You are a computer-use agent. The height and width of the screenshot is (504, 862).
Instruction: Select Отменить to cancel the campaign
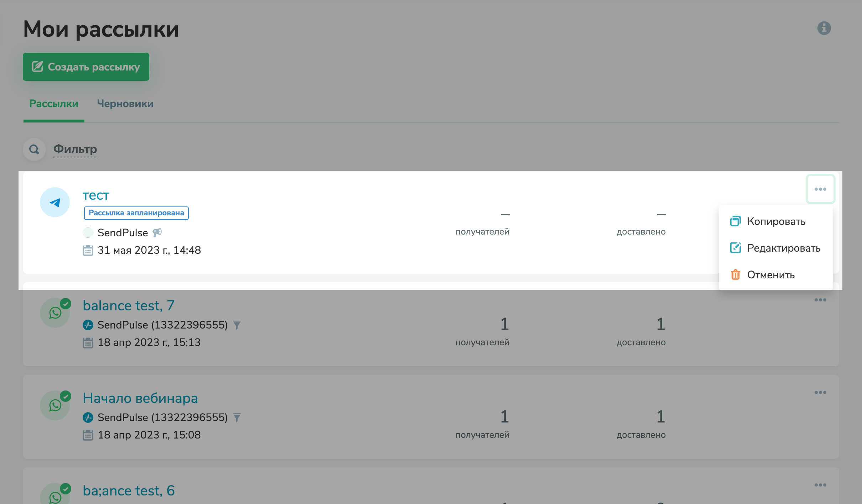pyautogui.click(x=770, y=275)
